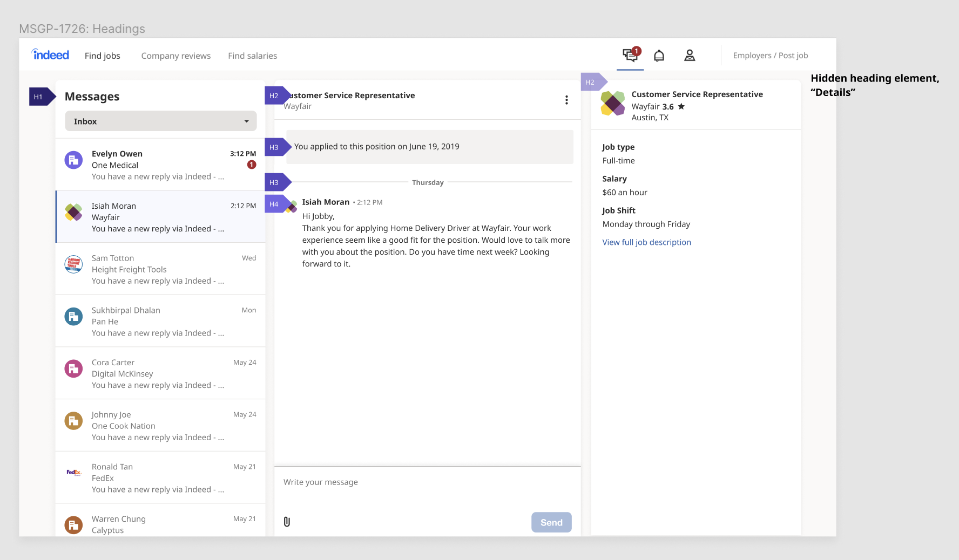
Task: Click the Indeed logo
Action: (x=51, y=54)
